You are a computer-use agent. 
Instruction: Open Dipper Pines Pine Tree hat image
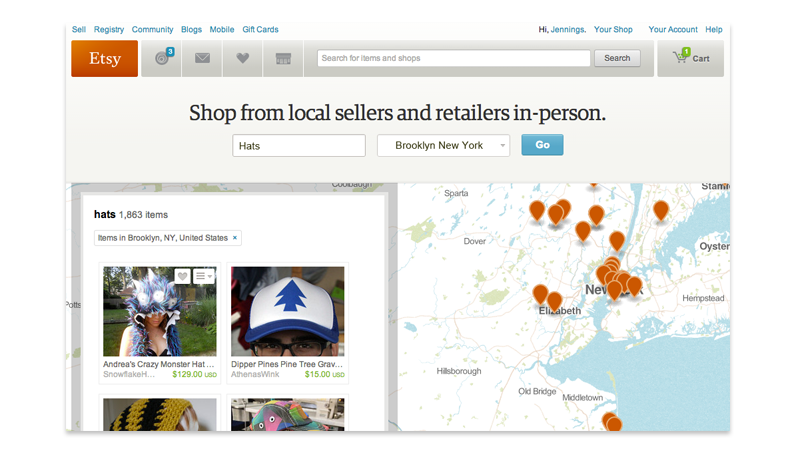tap(288, 311)
